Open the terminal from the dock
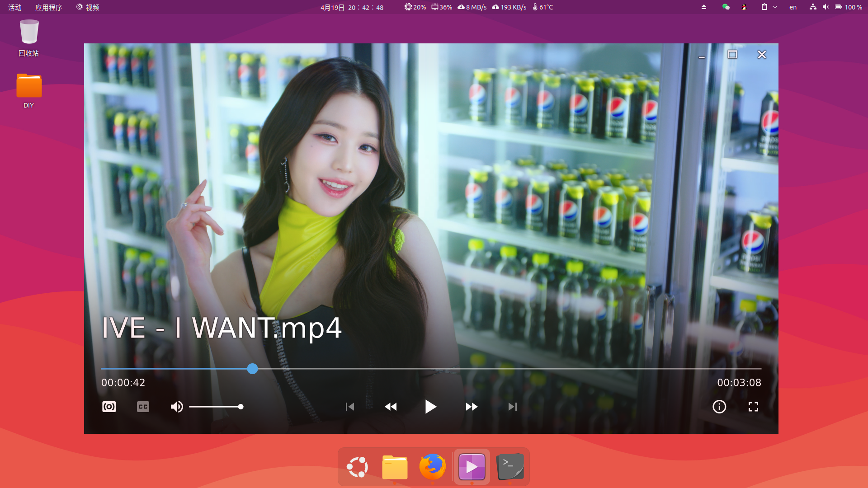Viewport: 868px width, 488px height. point(510,466)
